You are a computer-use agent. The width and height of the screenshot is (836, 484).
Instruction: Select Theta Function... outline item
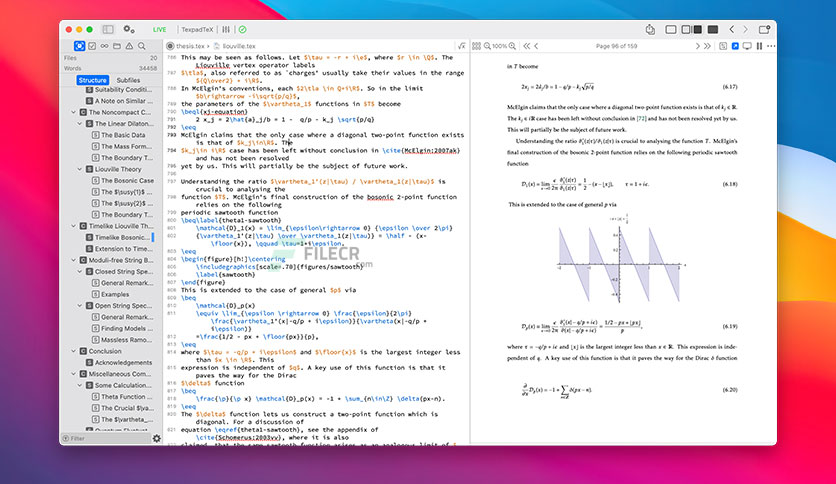click(122, 397)
